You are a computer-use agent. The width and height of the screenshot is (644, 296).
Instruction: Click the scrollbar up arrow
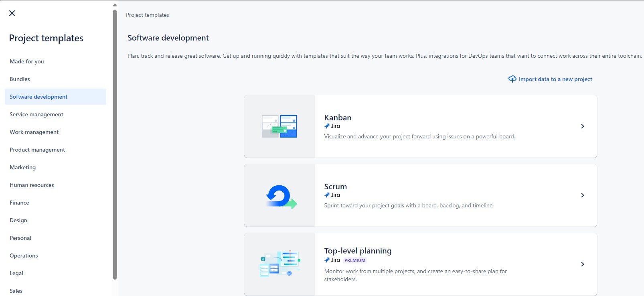pyautogui.click(x=115, y=5)
